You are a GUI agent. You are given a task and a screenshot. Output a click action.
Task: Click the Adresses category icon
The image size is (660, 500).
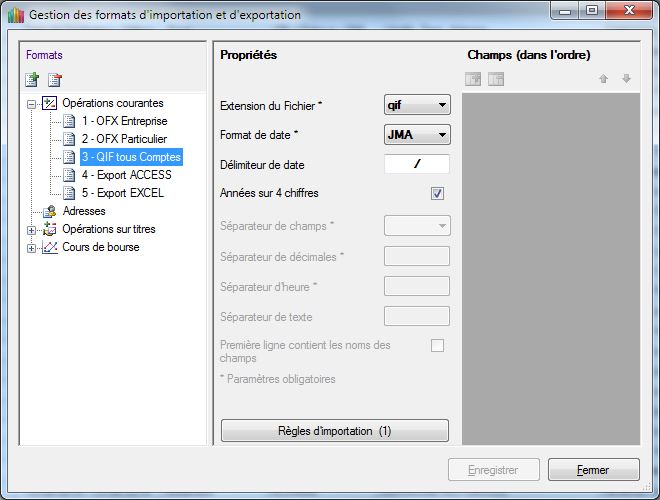(49, 211)
